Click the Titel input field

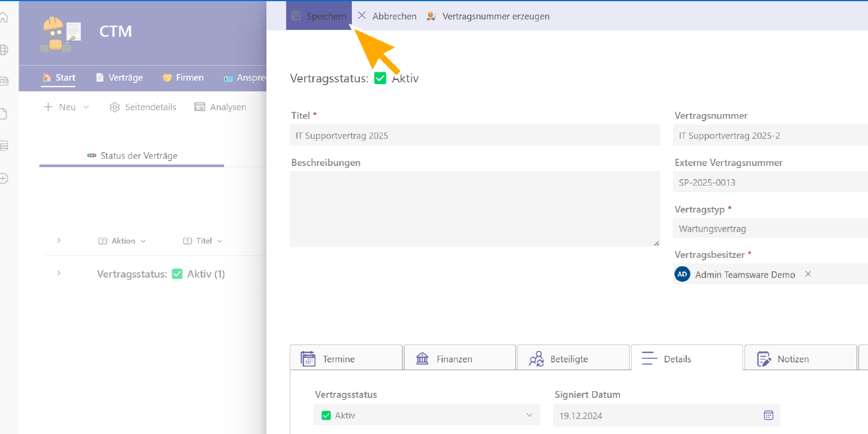click(x=474, y=136)
